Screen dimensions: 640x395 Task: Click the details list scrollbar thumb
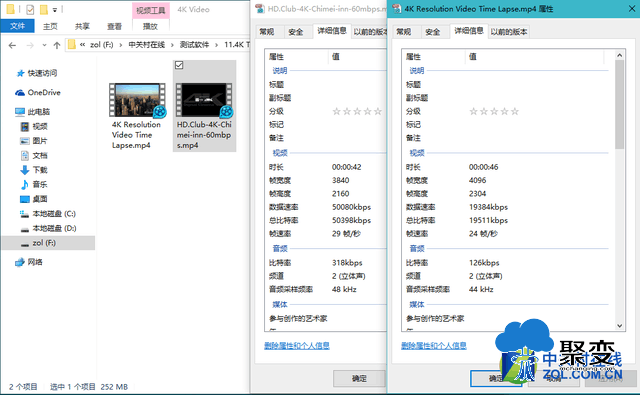(620, 104)
